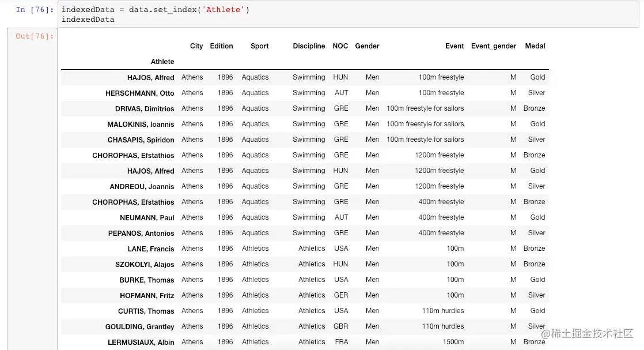This screenshot has width=644, height=350.
Task: Click the NOC cell FRA in LERMUSIAUX's row
Action: click(342, 342)
